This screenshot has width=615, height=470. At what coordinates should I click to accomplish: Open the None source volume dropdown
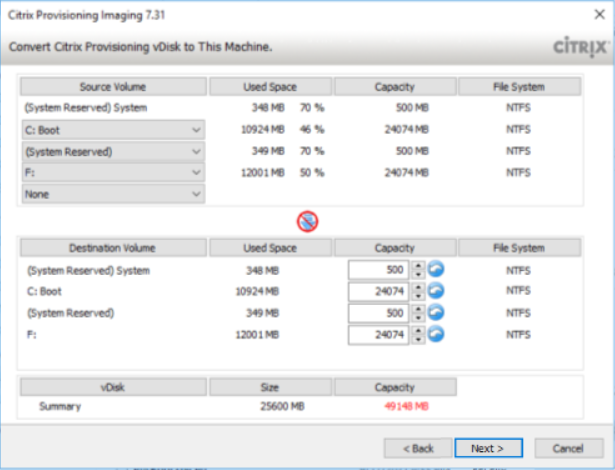click(113, 194)
